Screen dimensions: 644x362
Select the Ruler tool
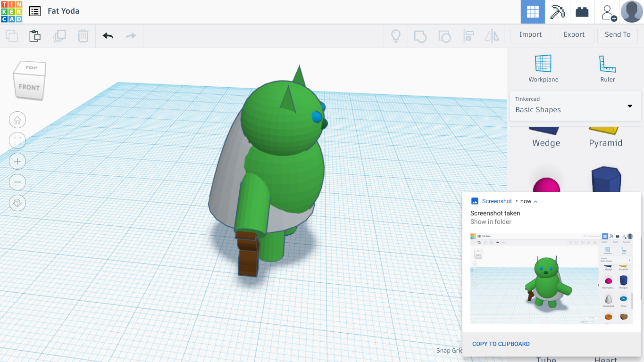click(x=608, y=68)
